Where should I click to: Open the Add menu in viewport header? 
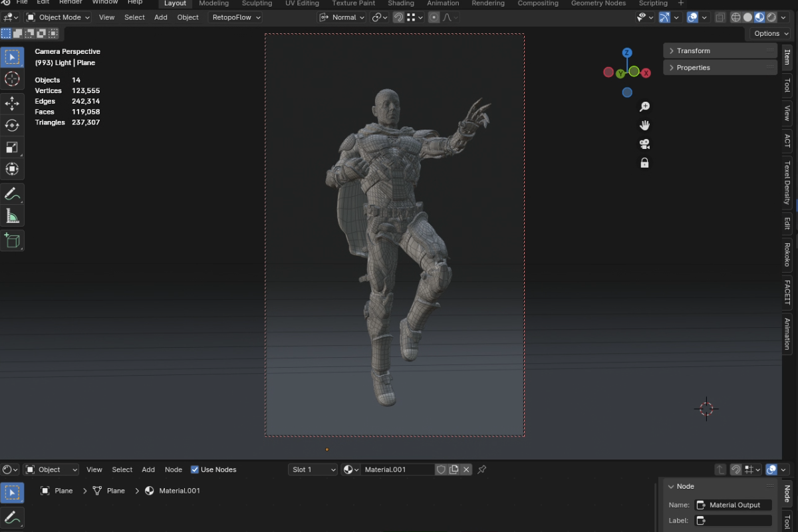pyautogui.click(x=161, y=17)
